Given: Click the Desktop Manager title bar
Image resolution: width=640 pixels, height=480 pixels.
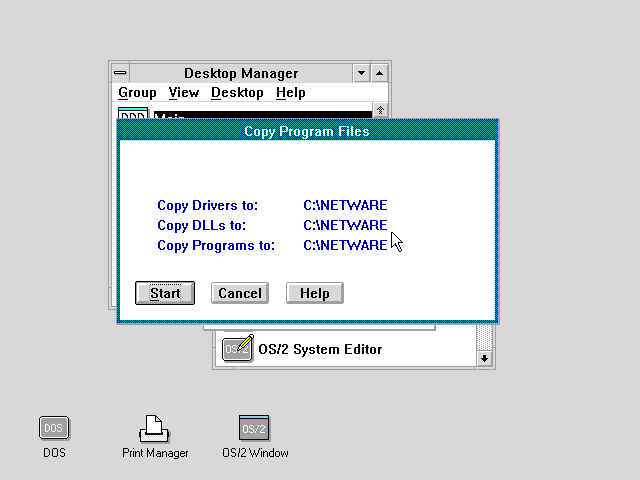Looking at the screenshot, I should coord(241,73).
